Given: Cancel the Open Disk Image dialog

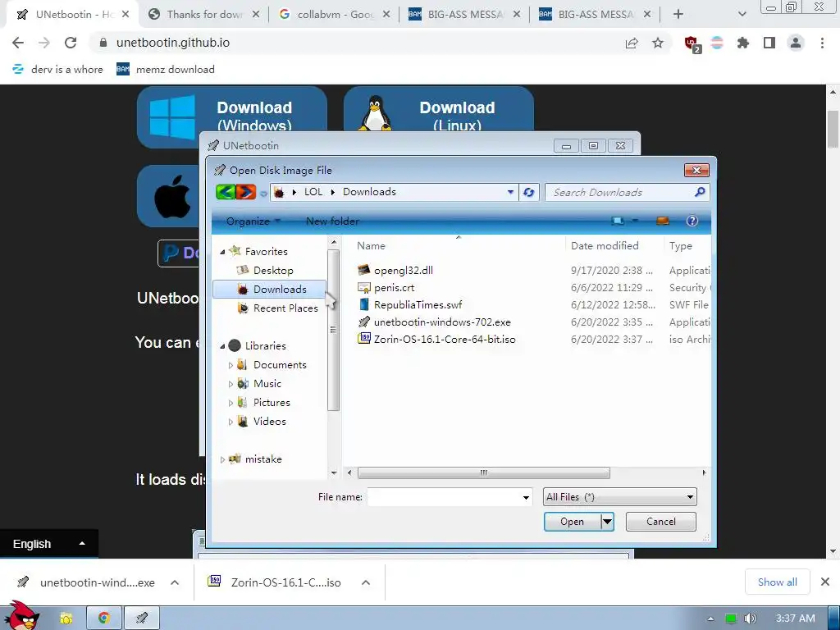Looking at the screenshot, I should (x=660, y=522).
